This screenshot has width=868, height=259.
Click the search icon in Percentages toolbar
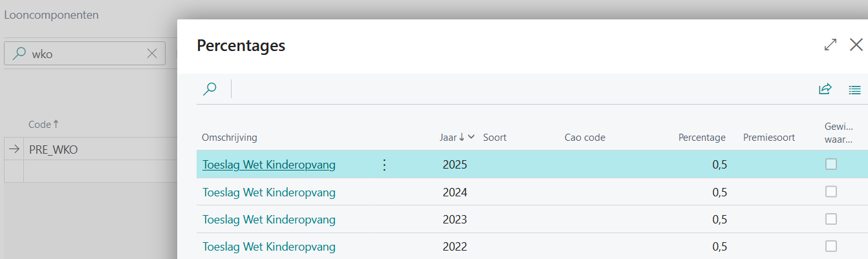[210, 89]
